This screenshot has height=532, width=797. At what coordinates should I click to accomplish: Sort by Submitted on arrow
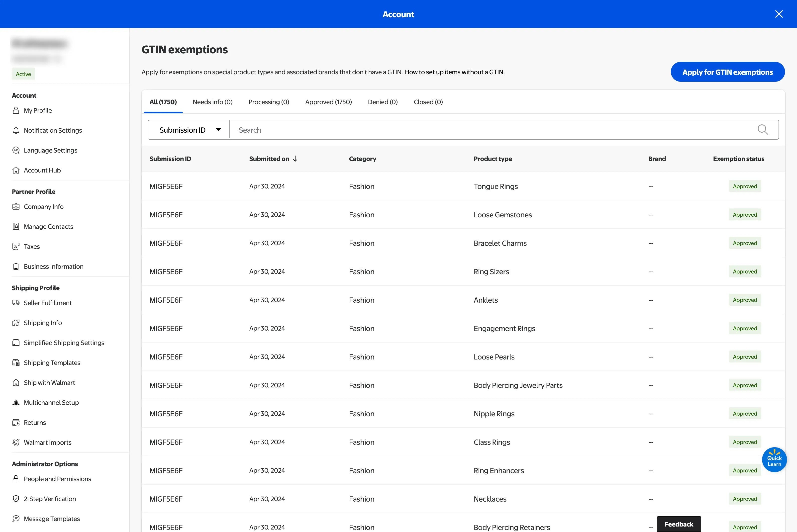(x=295, y=159)
